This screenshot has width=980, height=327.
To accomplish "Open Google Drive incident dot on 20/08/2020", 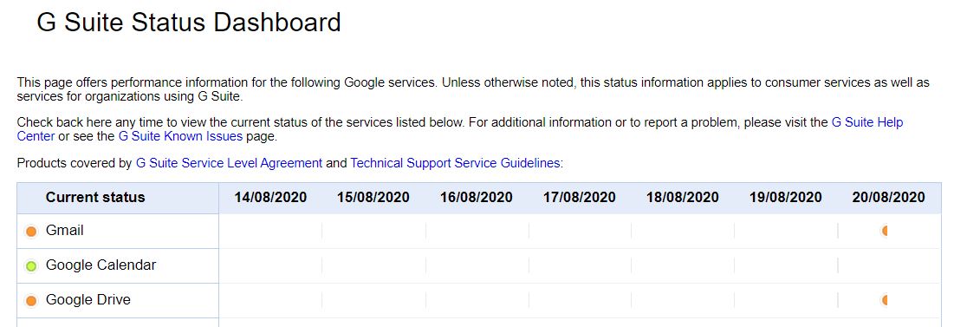I will tap(885, 300).
